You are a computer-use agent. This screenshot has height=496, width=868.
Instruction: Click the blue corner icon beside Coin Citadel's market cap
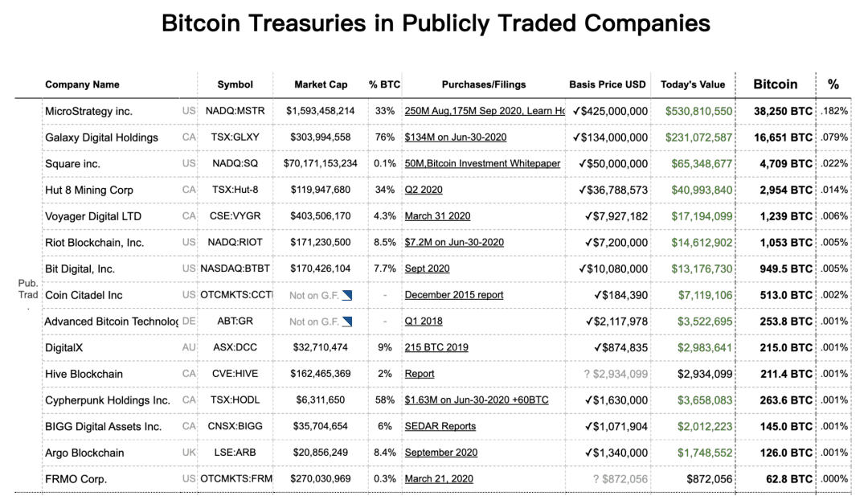(x=347, y=295)
